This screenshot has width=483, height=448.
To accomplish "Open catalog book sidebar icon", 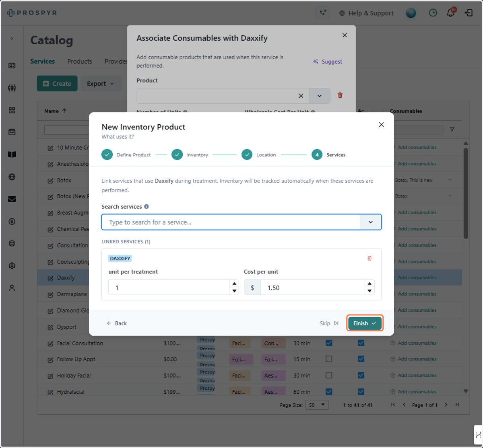I will coord(12,154).
